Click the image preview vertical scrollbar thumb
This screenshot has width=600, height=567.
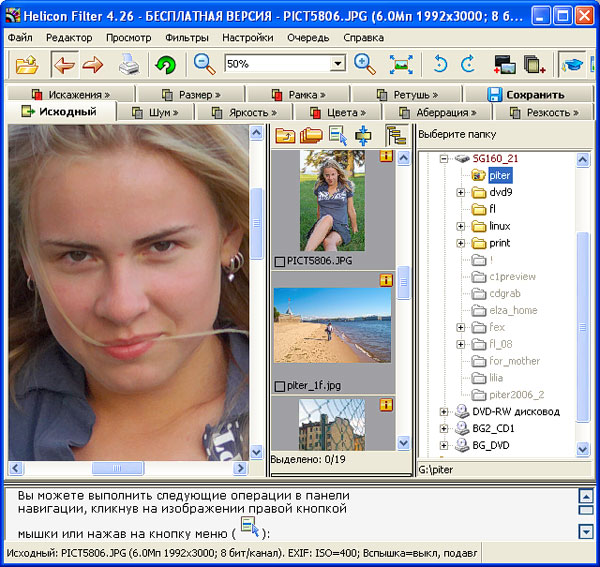coord(256,223)
